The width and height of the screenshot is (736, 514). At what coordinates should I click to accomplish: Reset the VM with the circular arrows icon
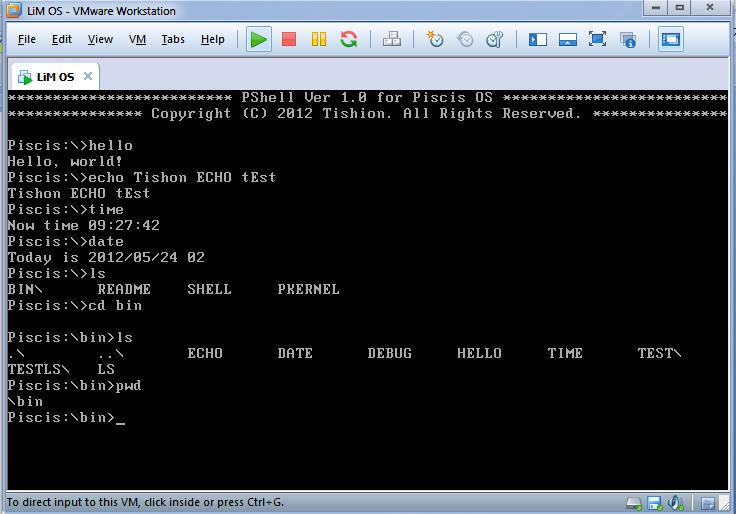[349, 39]
